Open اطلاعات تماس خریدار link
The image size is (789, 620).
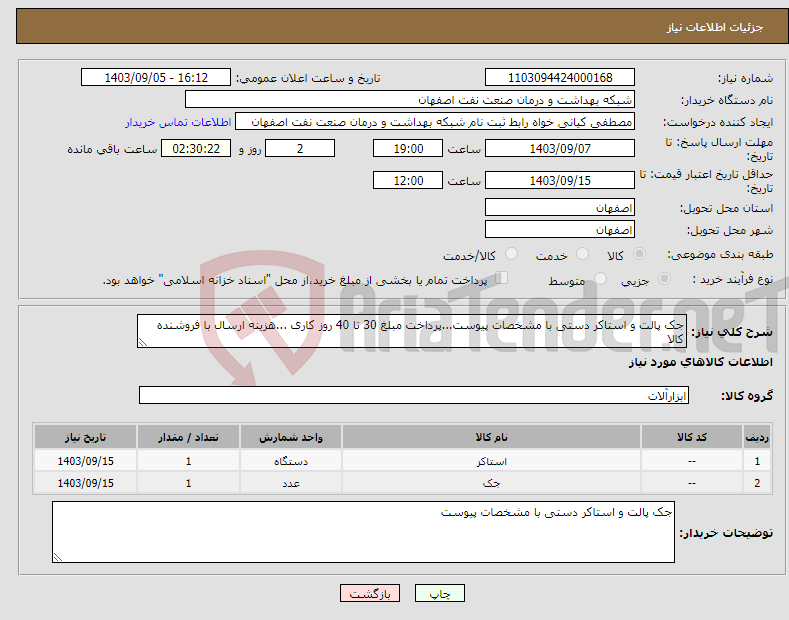pos(178,122)
